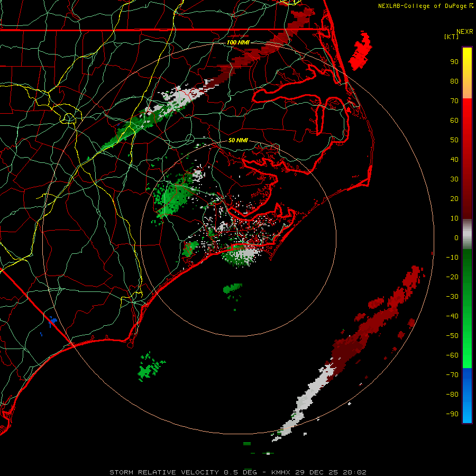
Task: Click the "50 NMI" range ring label
Action: pos(238,140)
